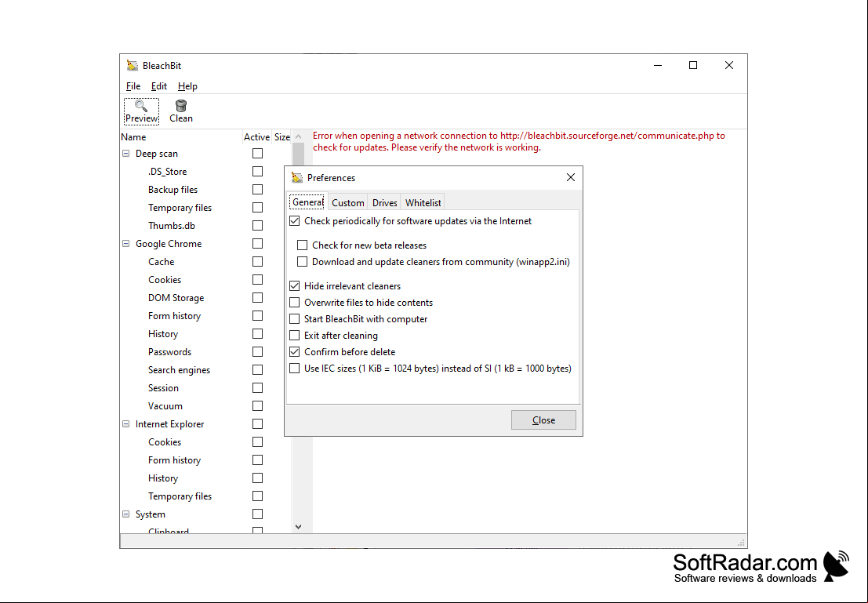The image size is (868, 603).
Task: Click the tree scrollbar up arrow
Action: [x=299, y=136]
